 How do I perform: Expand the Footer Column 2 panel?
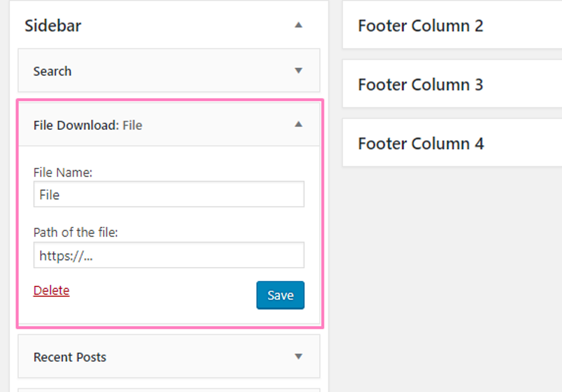420,26
